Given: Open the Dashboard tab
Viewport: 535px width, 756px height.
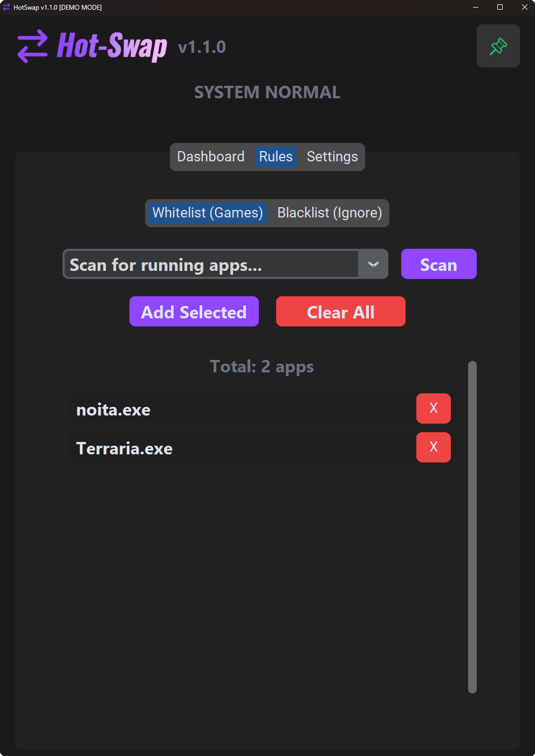Looking at the screenshot, I should click(x=211, y=157).
